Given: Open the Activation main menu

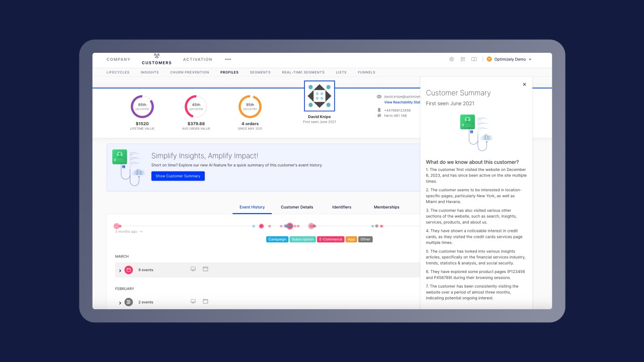Looking at the screenshot, I should (x=198, y=59).
